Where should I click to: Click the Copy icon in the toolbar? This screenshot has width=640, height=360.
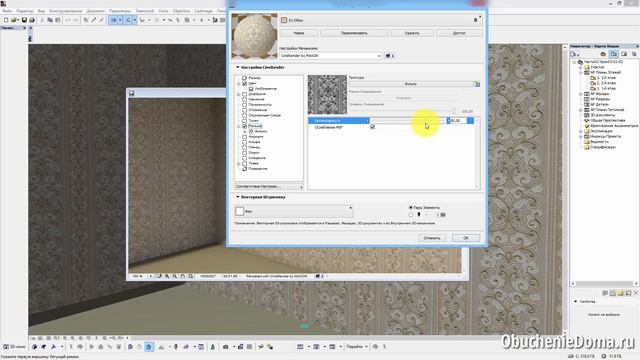[x=50, y=20]
